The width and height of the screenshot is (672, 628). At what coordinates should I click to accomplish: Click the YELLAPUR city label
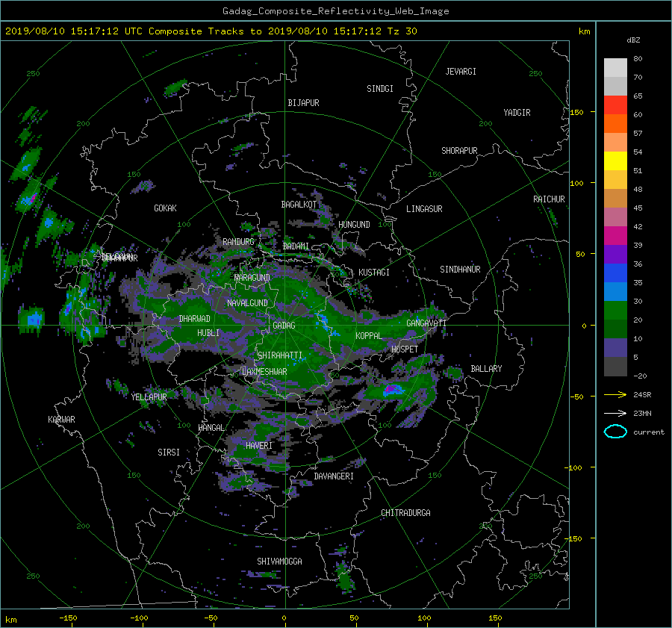[149, 397]
